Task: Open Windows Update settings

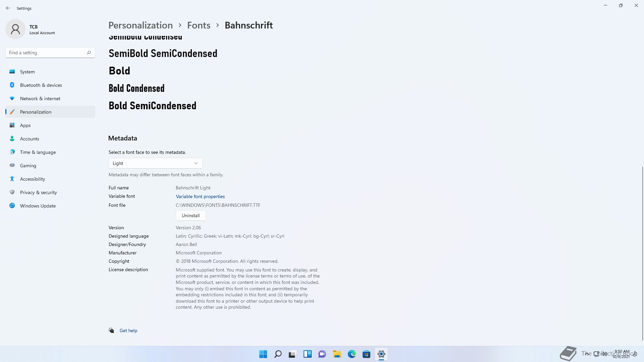Action: click(x=50, y=206)
